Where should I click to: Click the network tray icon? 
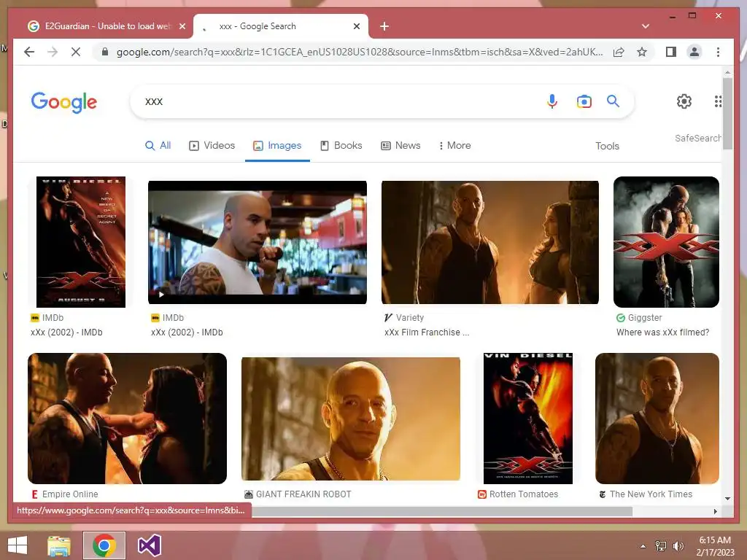click(661, 546)
